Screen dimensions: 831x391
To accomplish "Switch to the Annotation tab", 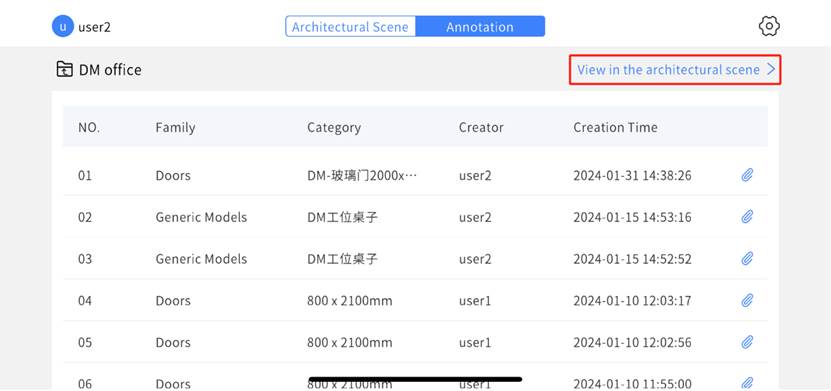I will click(480, 26).
